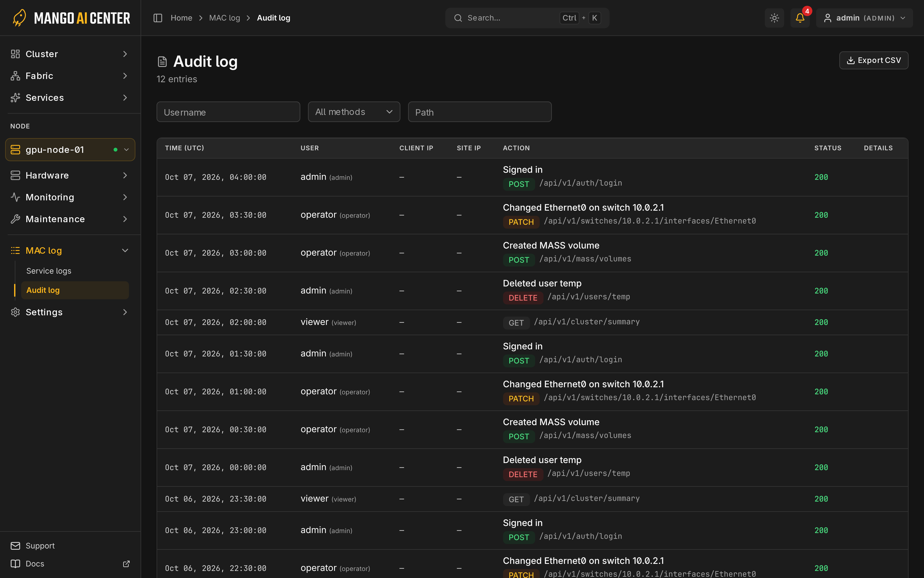Click DELETE badge in 02:30:00 row
The image size is (924, 578).
click(x=523, y=298)
